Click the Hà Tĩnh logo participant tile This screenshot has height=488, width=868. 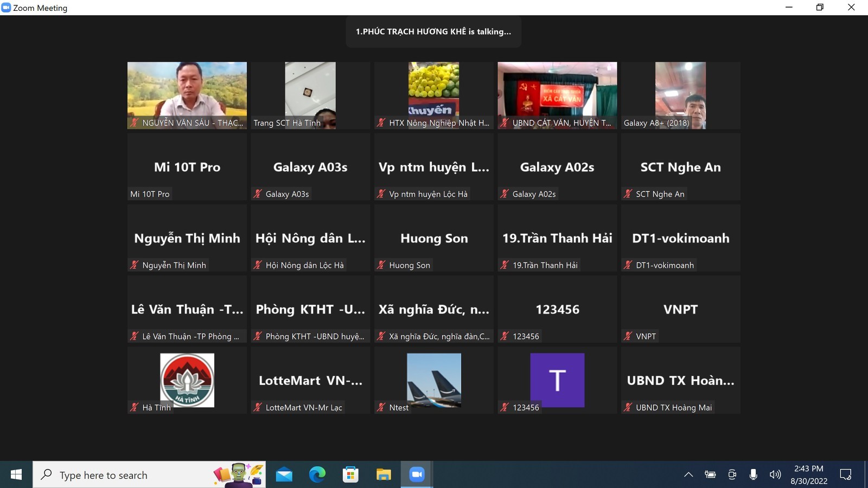click(187, 380)
